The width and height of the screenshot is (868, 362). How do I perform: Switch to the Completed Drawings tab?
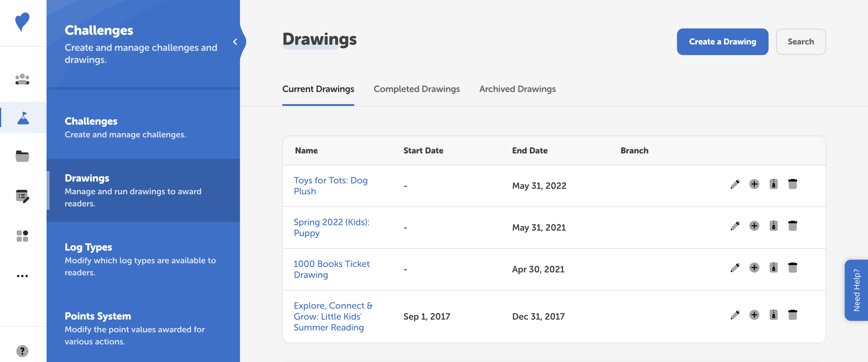click(416, 89)
